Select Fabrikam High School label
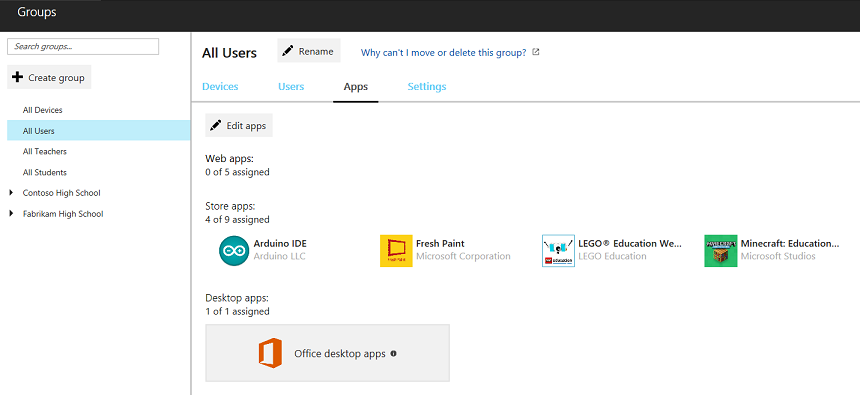This screenshot has height=395, width=860. pyautogui.click(x=63, y=214)
